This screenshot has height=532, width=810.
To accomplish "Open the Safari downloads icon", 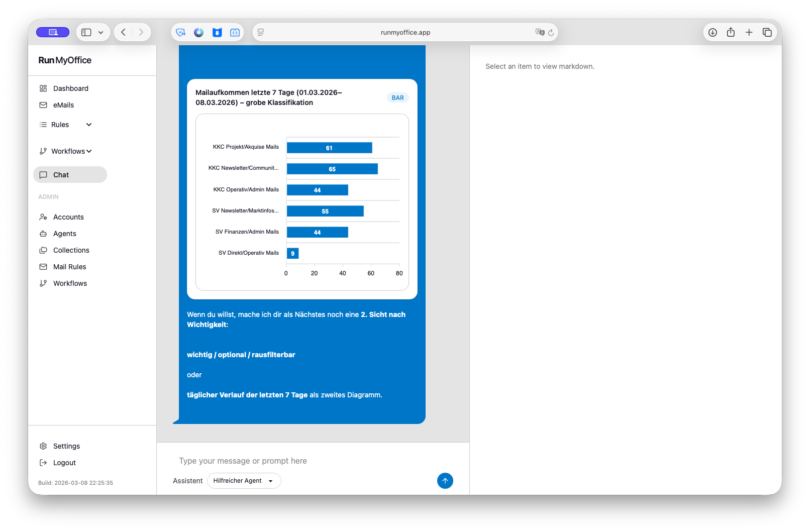I will [x=713, y=33].
